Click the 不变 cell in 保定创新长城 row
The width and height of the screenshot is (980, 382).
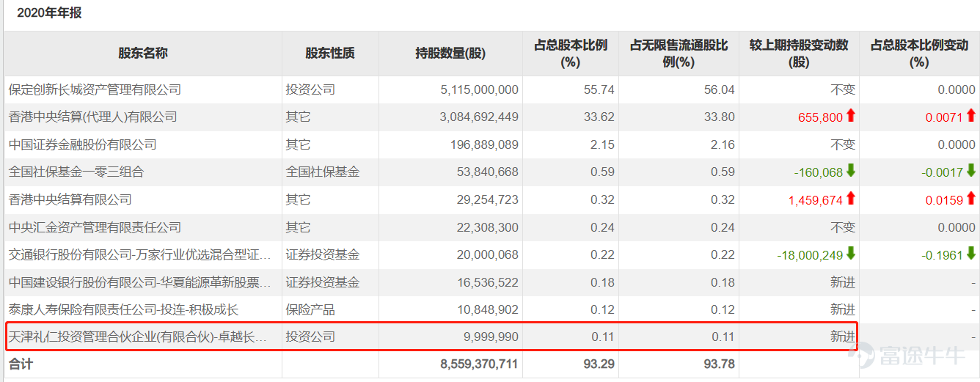click(x=843, y=89)
